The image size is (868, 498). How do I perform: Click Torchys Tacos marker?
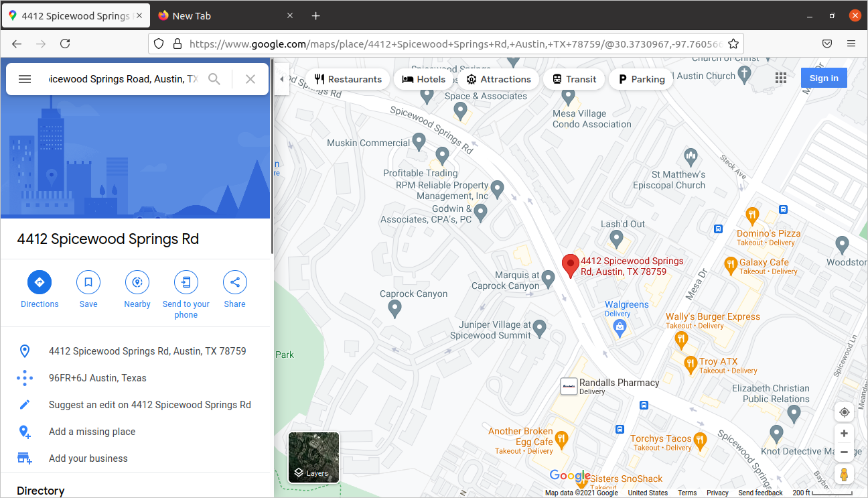click(701, 440)
